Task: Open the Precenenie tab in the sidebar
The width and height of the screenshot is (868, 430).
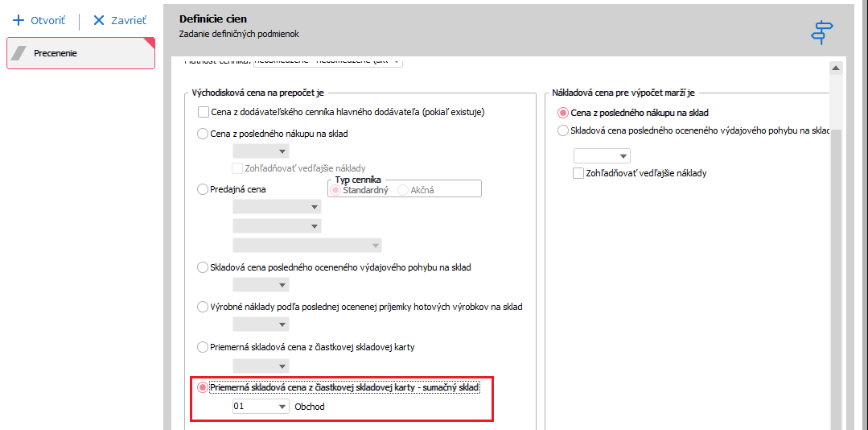Action: tap(80, 53)
